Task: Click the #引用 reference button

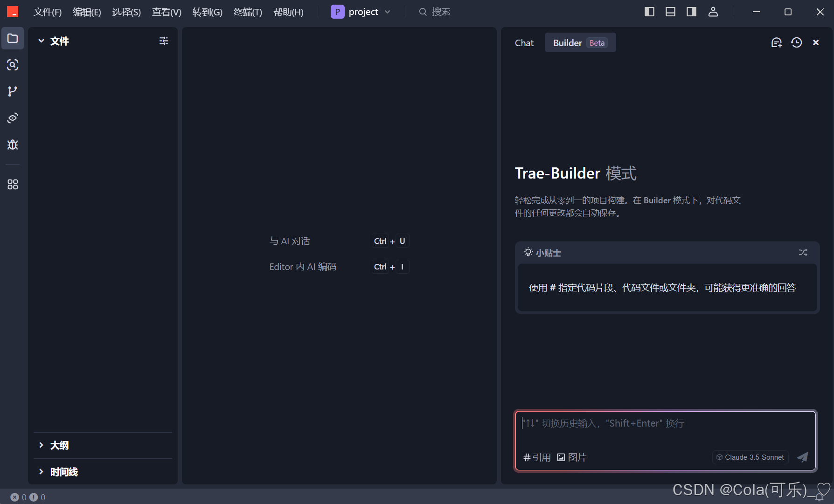Action: 537,457
